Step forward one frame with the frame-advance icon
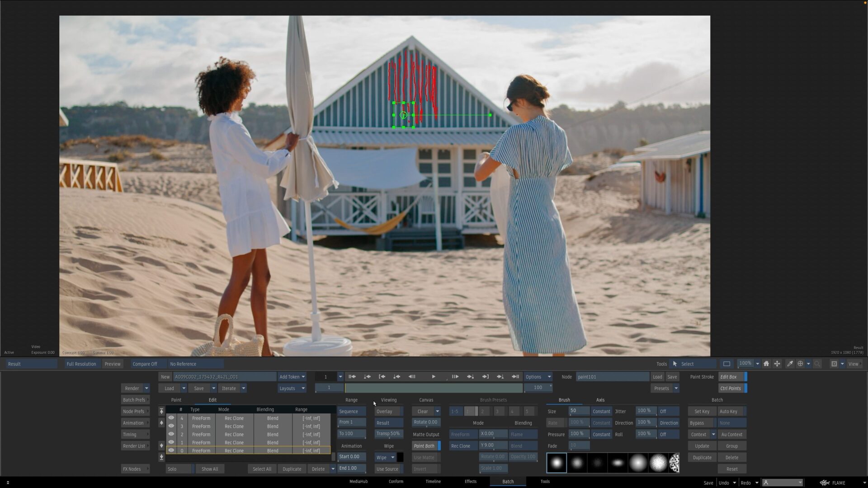868x488 pixels. [x=455, y=376]
